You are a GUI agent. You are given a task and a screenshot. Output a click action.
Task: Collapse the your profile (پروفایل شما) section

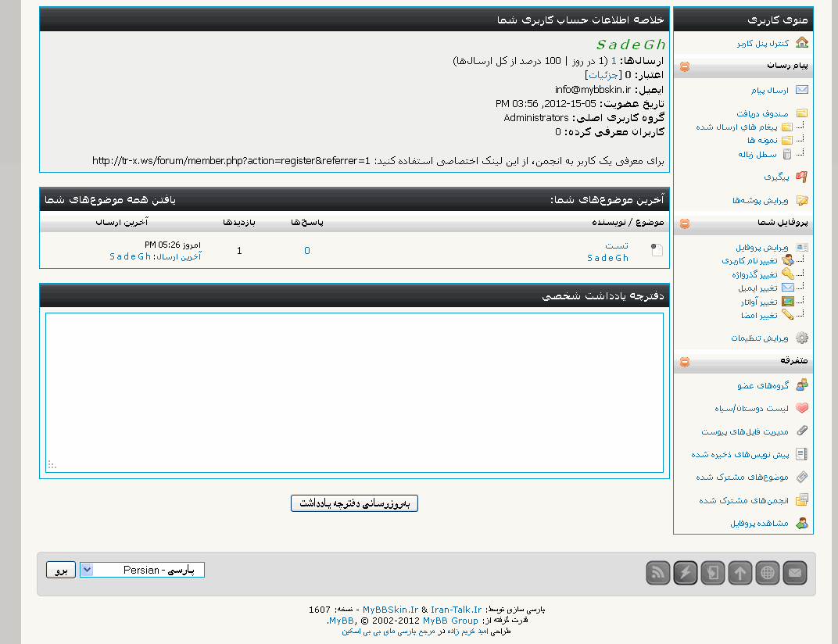click(685, 223)
